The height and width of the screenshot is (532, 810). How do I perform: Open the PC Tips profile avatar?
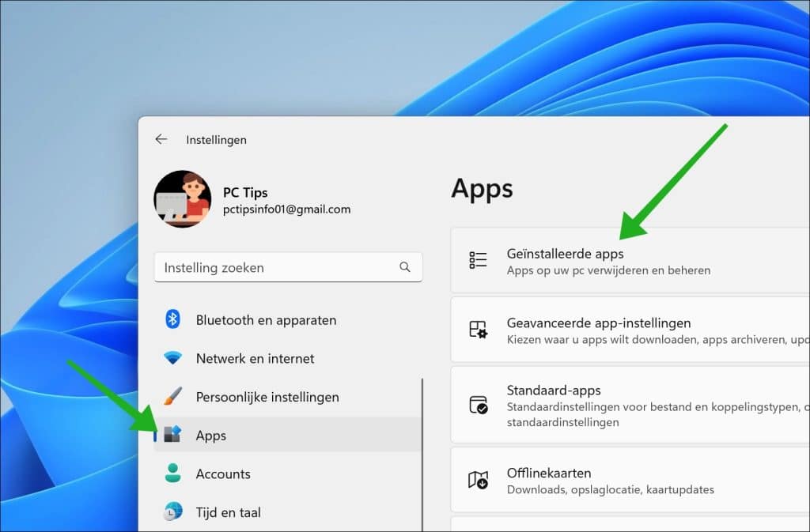183,199
